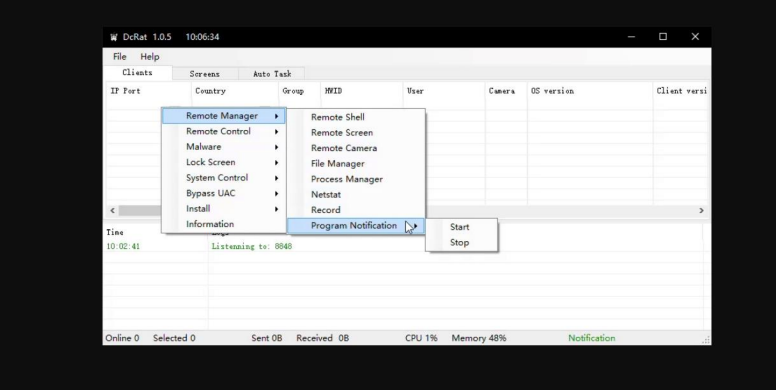Click the HWID column header
Image resolution: width=776 pixels, height=390 pixels.
[x=362, y=91]
